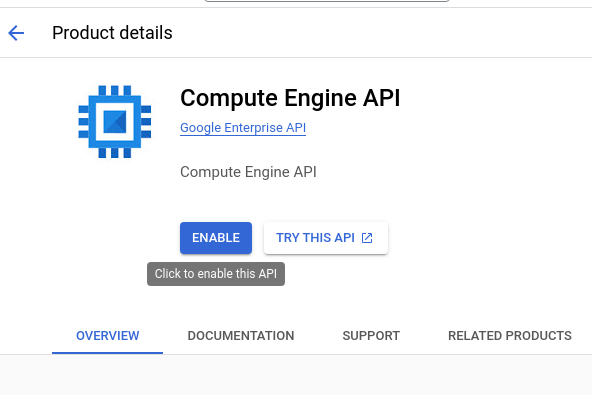The width and height of the screenshot is (592, 395).
Task: Go back using the left arrow icon
Action: pyautogui.click(x=16, y=33)
